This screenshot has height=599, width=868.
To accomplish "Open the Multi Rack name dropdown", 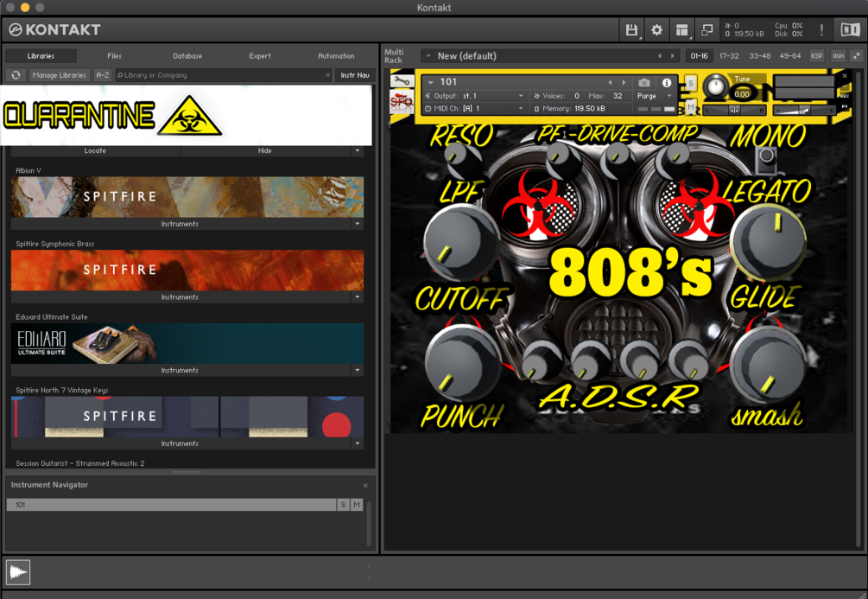I will (428, 56).
